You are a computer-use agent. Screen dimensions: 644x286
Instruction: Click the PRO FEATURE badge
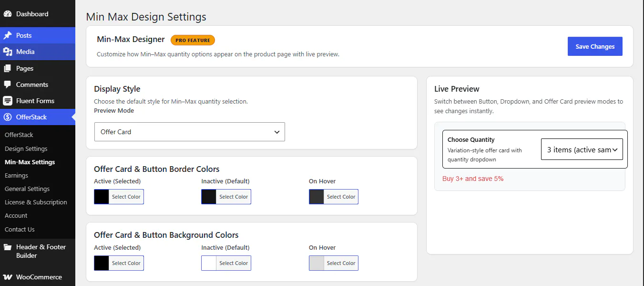(x=193, y=40)
